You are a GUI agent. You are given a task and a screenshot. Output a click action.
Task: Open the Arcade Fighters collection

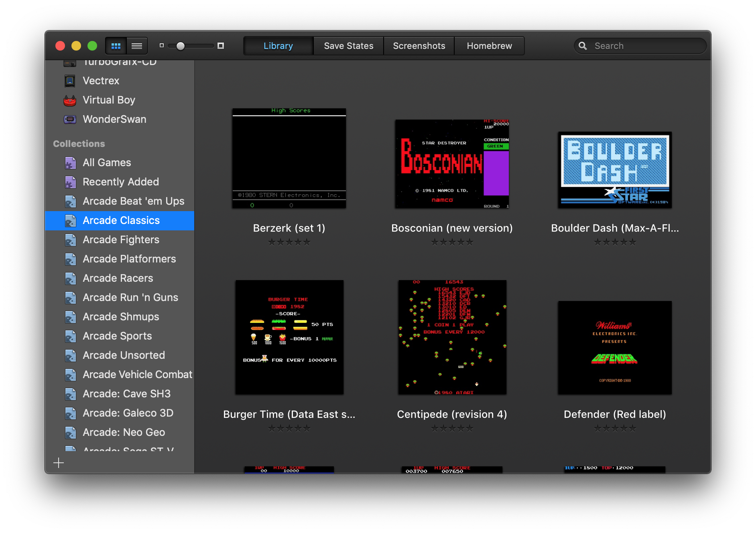[x=120, y=240]
